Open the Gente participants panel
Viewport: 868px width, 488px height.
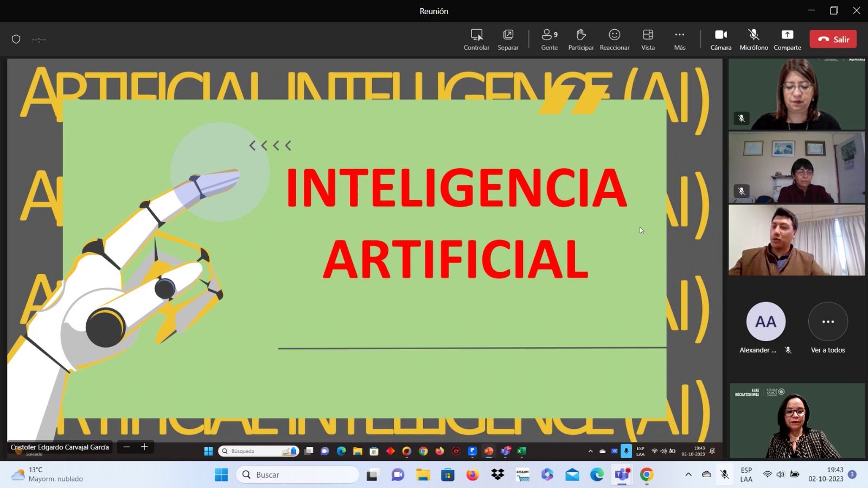(x=550, y=40)
